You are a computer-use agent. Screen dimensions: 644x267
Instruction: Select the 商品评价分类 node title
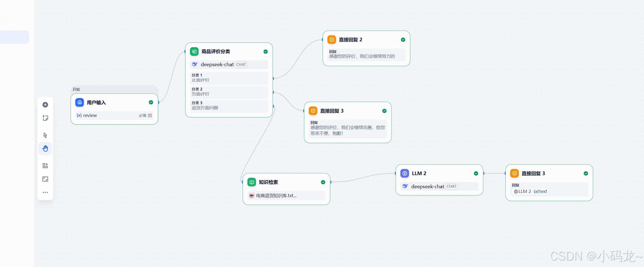tap(216, 52)
